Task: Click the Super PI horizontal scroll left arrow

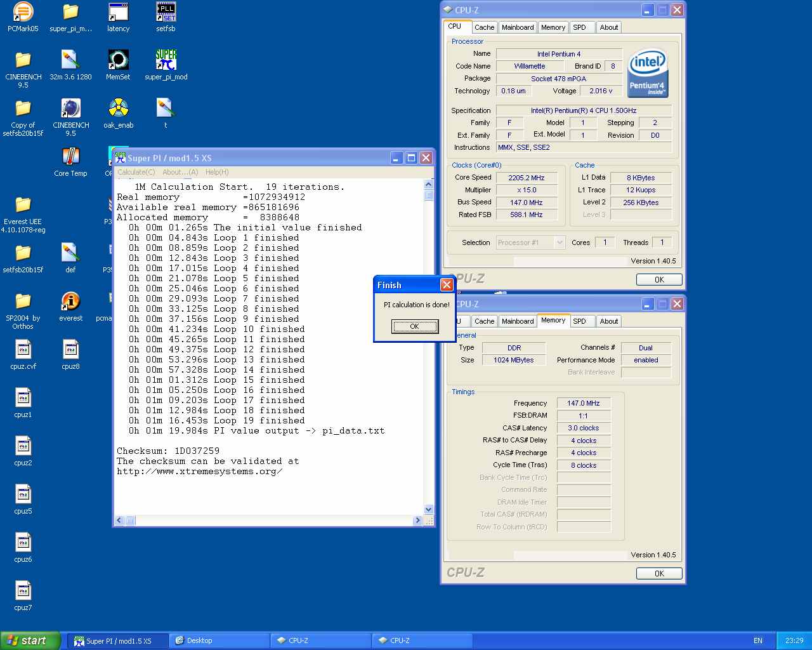Action: point(119,521)
